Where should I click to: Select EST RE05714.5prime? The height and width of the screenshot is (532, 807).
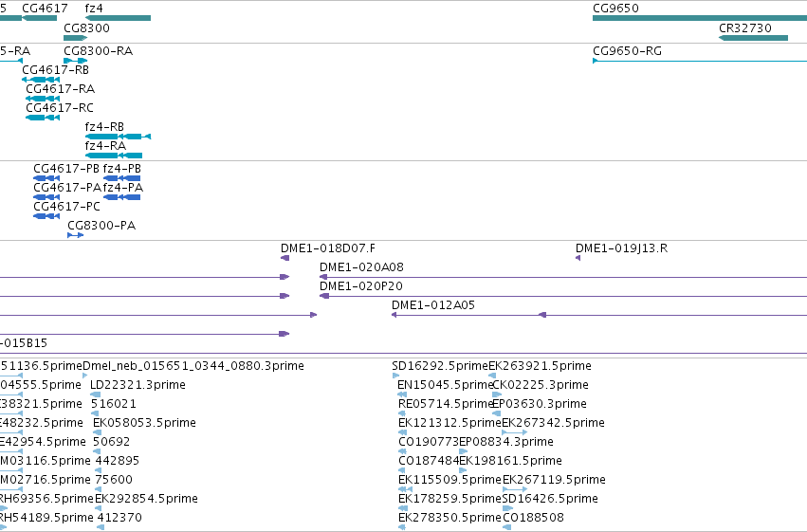tap(446, 404)
